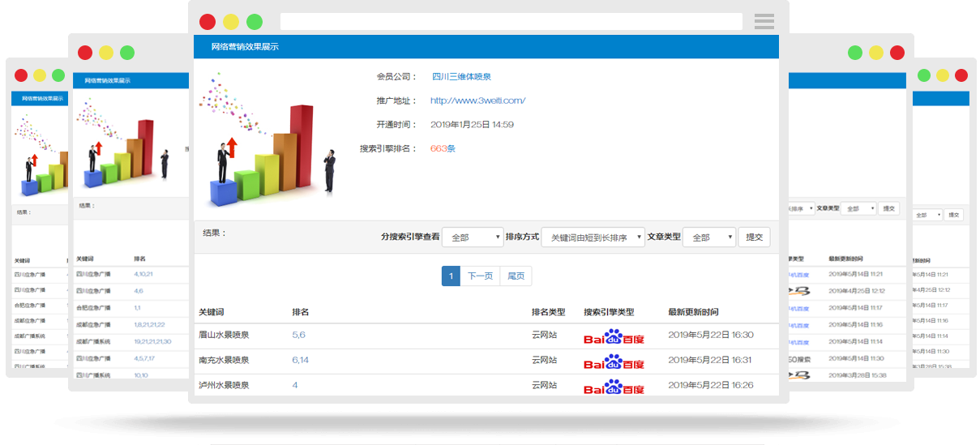This screenshot has width=980, height=445.
Task: Open the 四川三维体喷泉 company link
Action: [x=461, y=77]
